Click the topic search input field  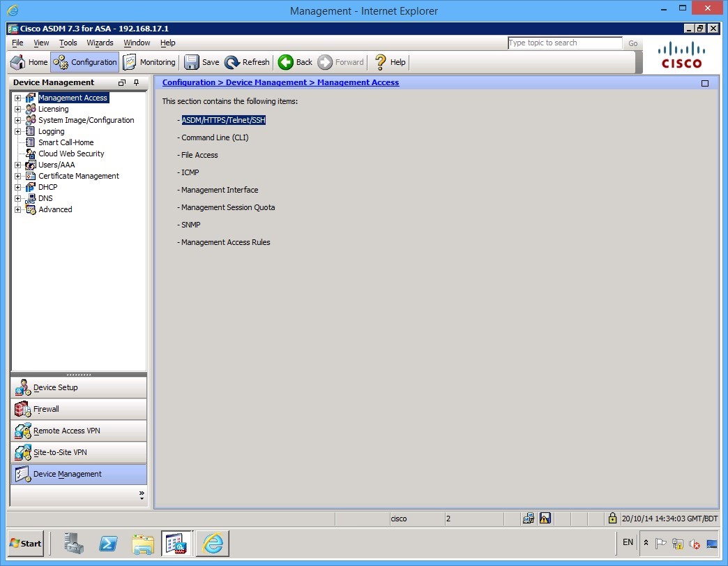[x=565, y=43]
